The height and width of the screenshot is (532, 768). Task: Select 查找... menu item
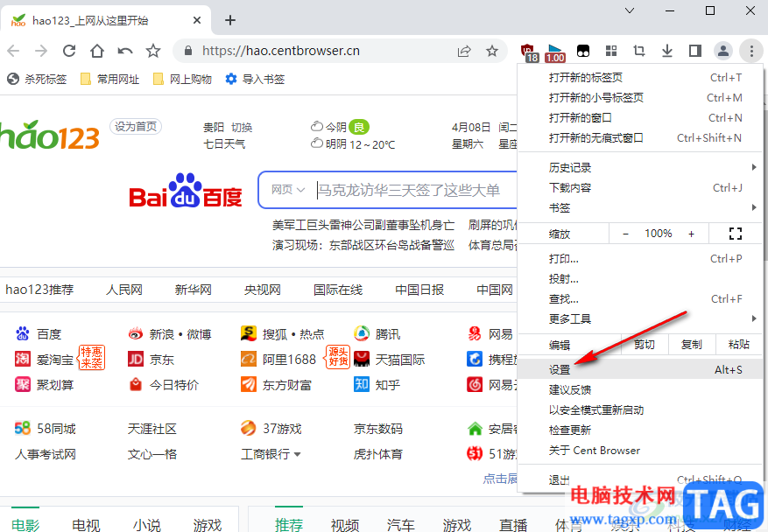tap(641, 298)
